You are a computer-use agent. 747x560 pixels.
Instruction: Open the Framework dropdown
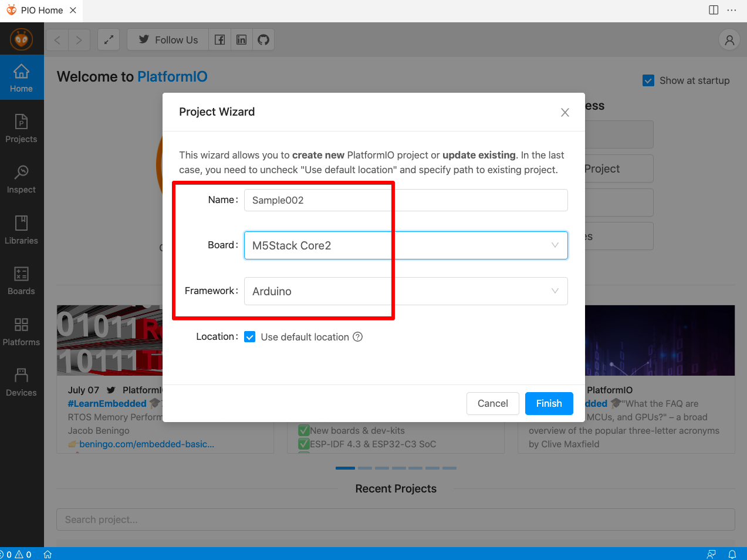click(x=554, y=291)
